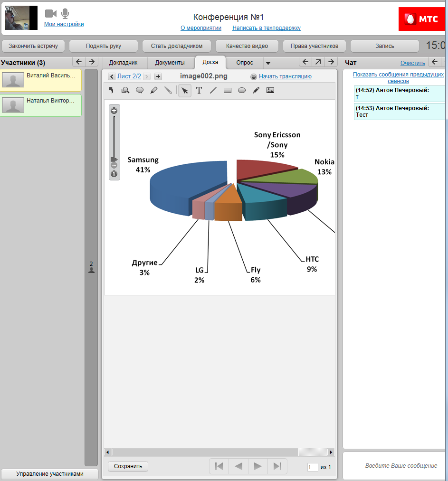Reset whiteboard zoom to one-to-one
The height and width of the screenshot is (481, 448).
click(114, 174)
